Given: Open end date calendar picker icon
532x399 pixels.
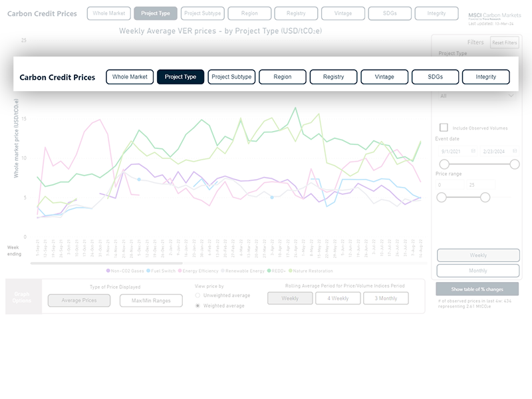Looking at the screenshot, I should pyautogui.click(x=515, y=151).
